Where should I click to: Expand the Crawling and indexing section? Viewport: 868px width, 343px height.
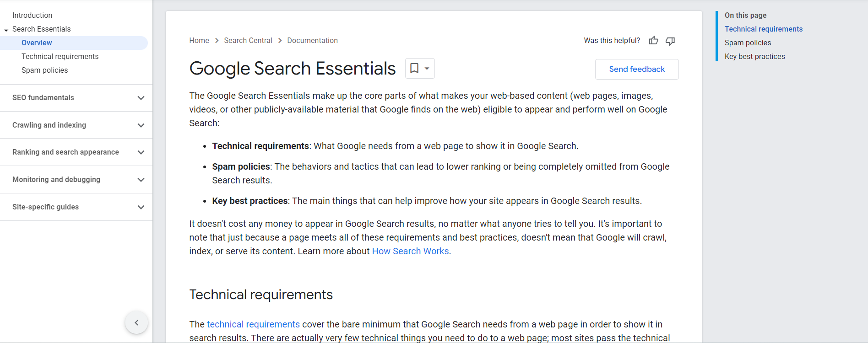[141, 125]
